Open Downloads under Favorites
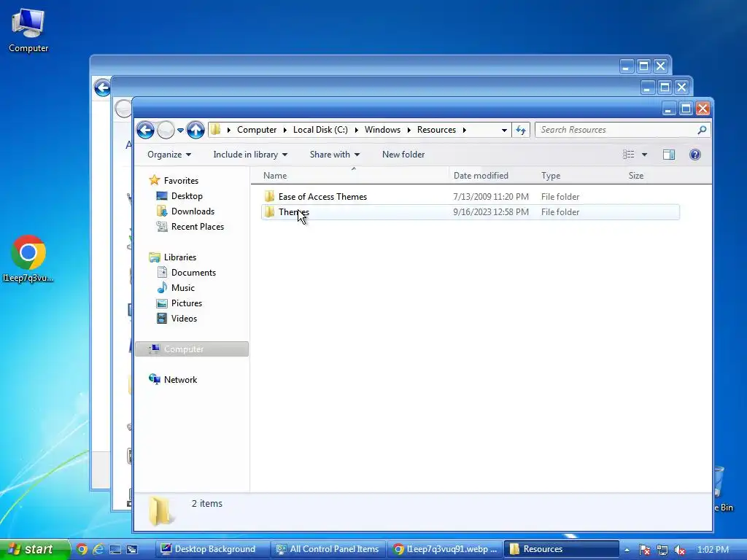Viewport: 747px width, 560px height. click(x=193, y=211)
